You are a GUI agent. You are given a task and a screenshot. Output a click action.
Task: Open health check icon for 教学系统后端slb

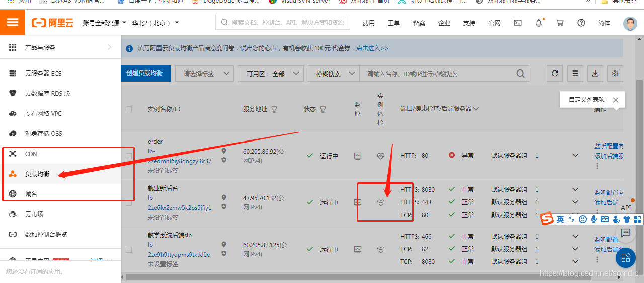pos(381,249)
